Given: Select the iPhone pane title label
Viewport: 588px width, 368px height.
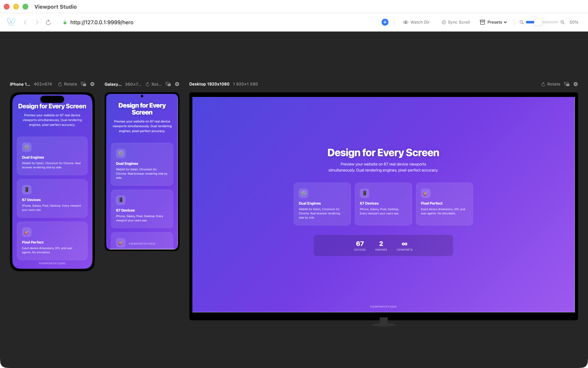Looking at the screenshot, I should [x=20, y=84].
